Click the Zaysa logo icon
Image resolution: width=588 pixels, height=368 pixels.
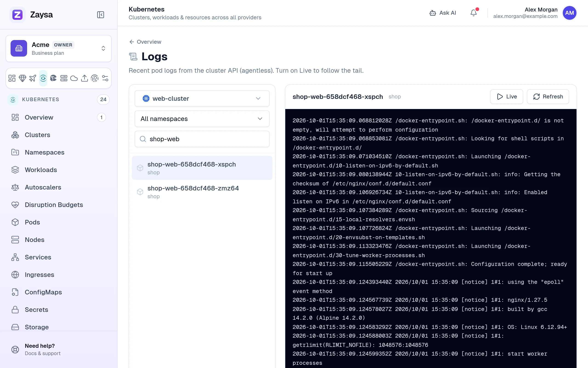[17, 14]
